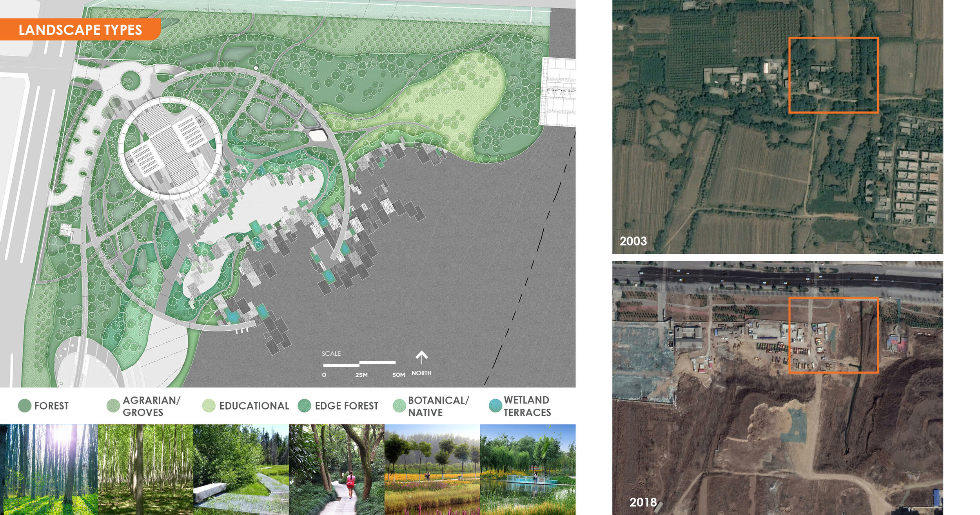The width and height of the screenshot is (980, 515).
Task: Click the 2003 aerial image year label
Action: (633, 241)
